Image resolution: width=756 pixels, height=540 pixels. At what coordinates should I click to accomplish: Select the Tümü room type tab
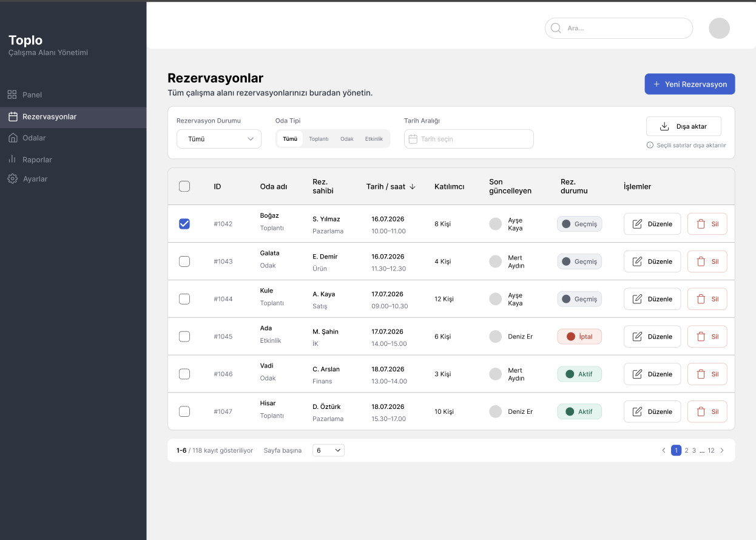290,139
